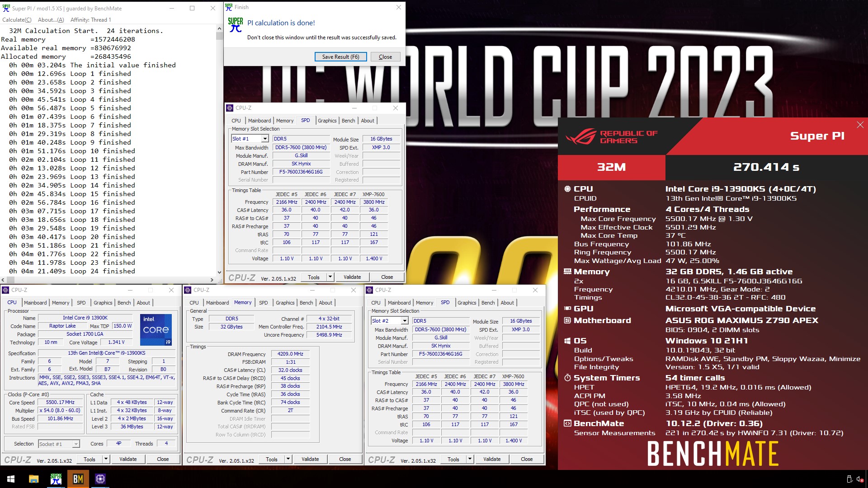The width and height of the screenshot is (868, 488).
Task: Open the CPU-Z taskbar icon
Action: click(100, 479)
